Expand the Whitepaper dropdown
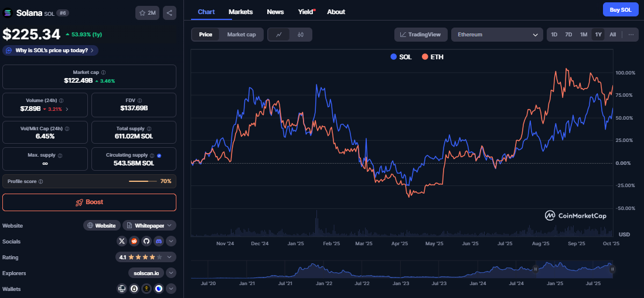 [149, 225]
